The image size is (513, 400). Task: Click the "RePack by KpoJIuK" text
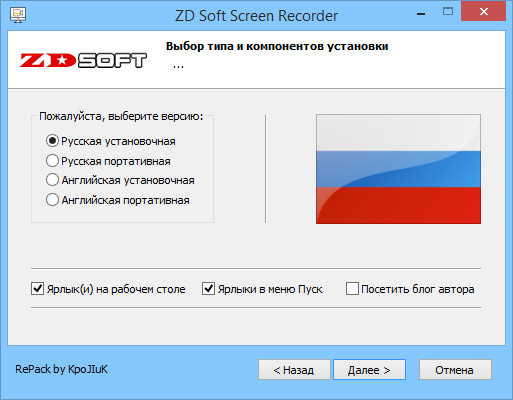pos(62,369)
